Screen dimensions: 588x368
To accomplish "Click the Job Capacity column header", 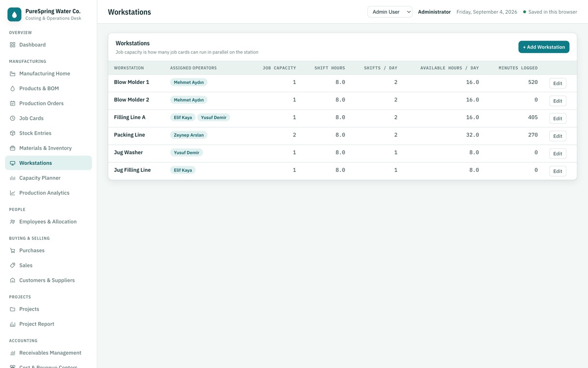I will 279,68.
